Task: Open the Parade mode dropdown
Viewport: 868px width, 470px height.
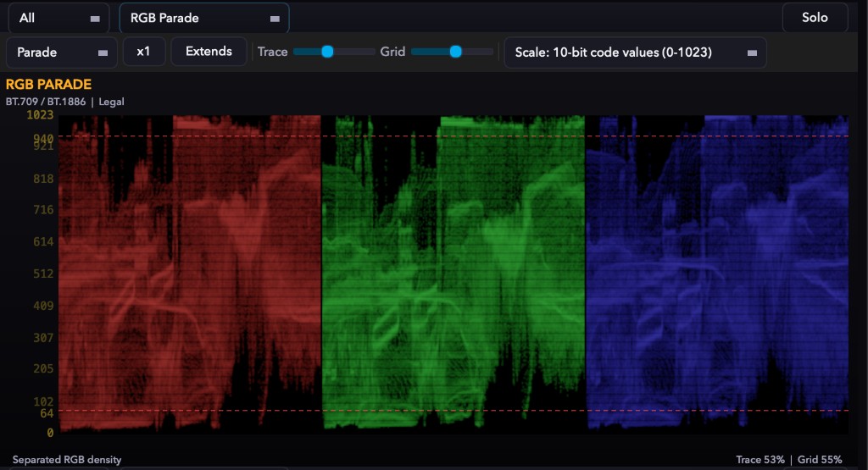Action: click(x=61, y=52)
